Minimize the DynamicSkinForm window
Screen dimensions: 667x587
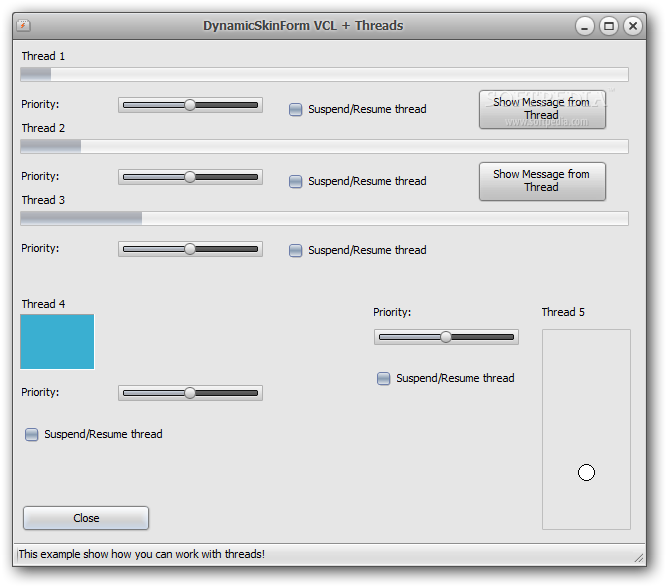(585, 26)
